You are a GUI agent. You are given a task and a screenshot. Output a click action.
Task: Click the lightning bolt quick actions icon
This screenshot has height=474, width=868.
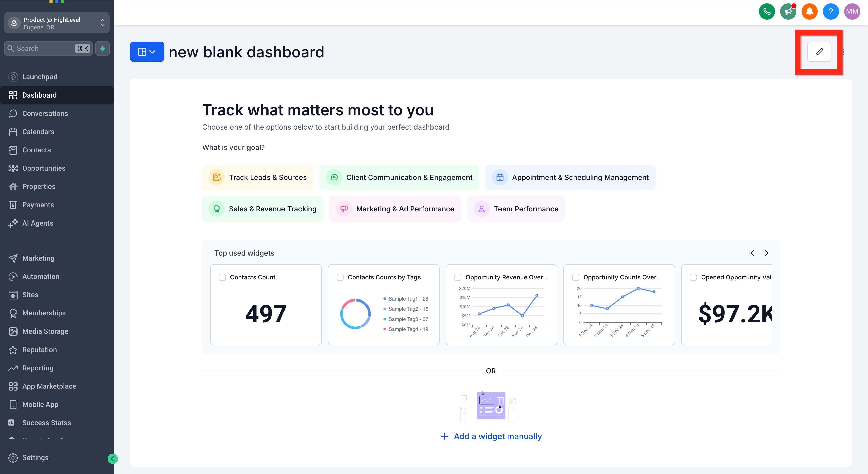pos(103,49)
